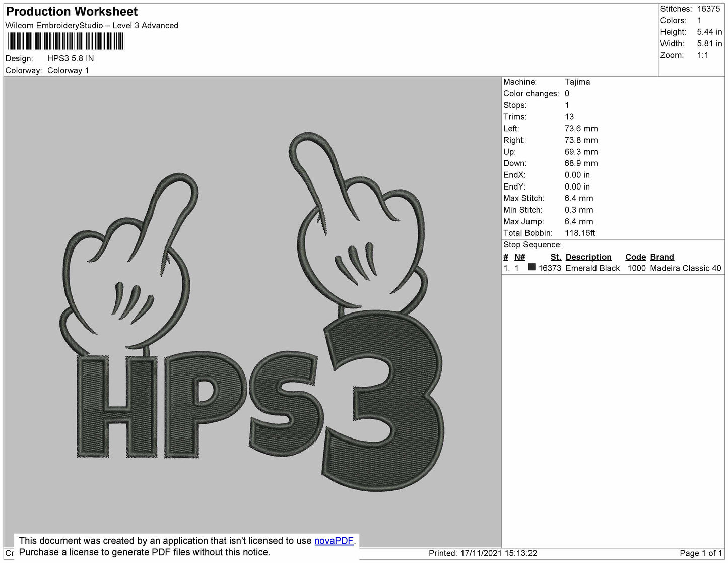Click the Left value 73.6 mm
This screenshot has width=728, height=563.
581,128
